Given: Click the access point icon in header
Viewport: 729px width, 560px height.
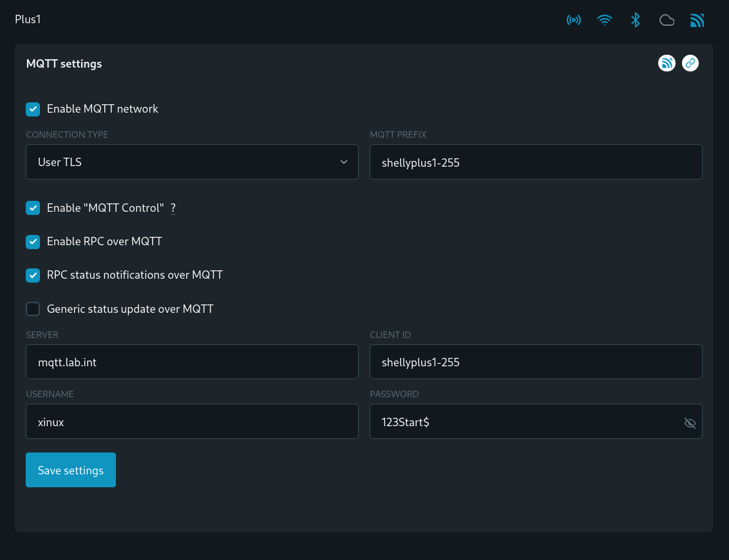Looking at the screenshot, I should 573,20.
